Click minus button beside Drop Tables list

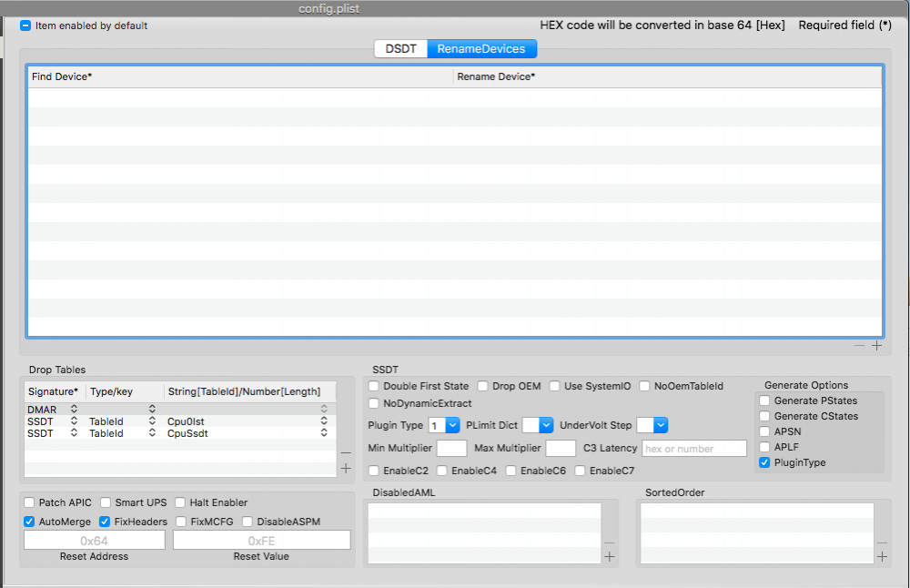345,452
